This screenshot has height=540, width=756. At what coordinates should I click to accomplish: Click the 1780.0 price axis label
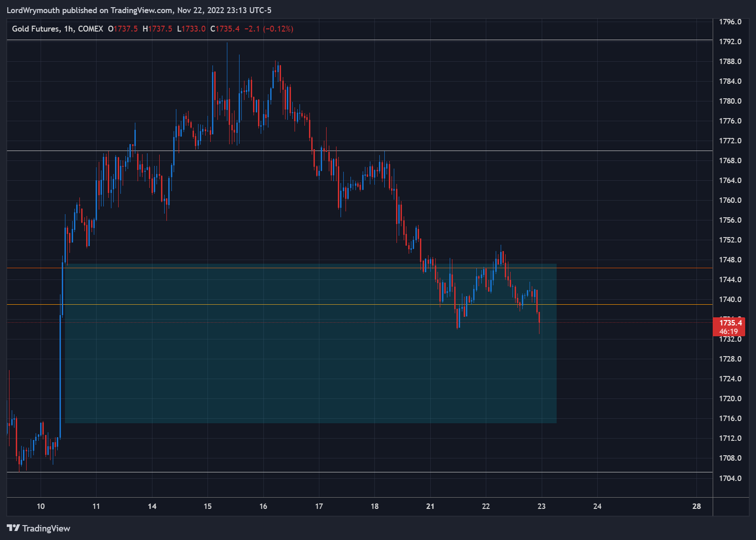(x=730, y=101)
